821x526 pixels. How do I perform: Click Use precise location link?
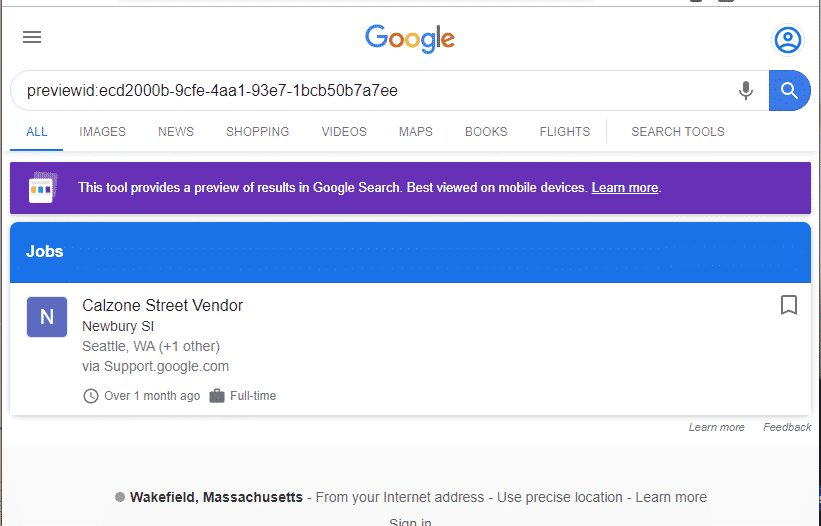(560, 497)
